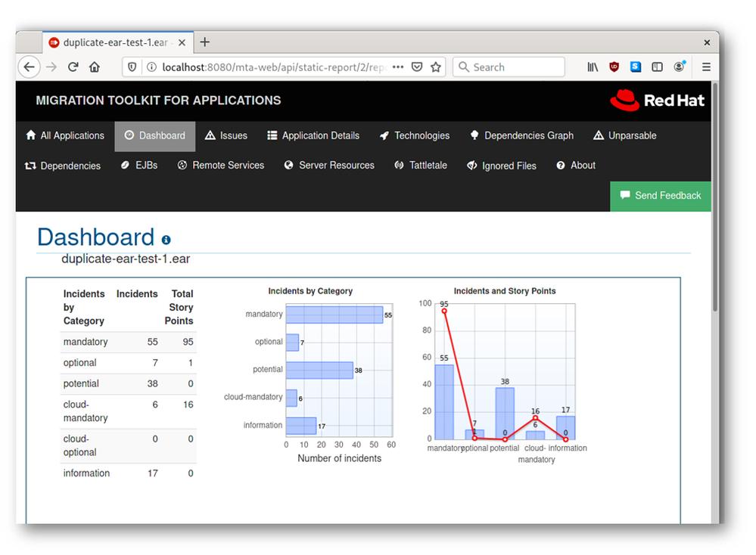The height and width of the screenshot is (555, 756).
Task: Show site information icon in address bar
Action: pyautogui.click(x=151, y=67)
